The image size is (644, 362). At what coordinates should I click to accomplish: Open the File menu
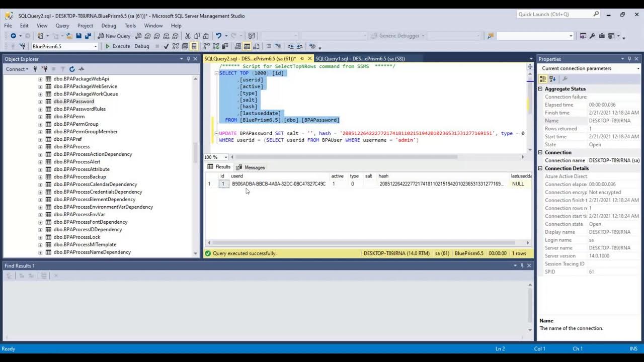[8, 26]
